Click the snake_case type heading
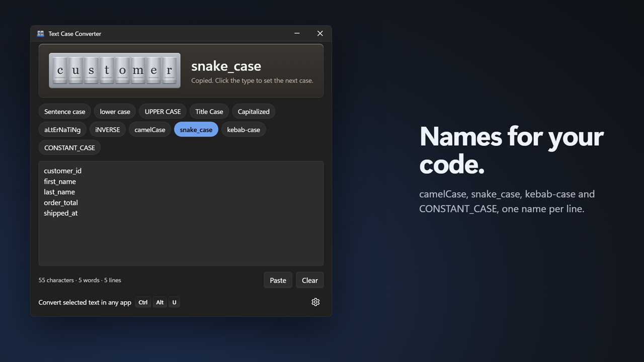644x362 pixels. [x=226, y=66]
